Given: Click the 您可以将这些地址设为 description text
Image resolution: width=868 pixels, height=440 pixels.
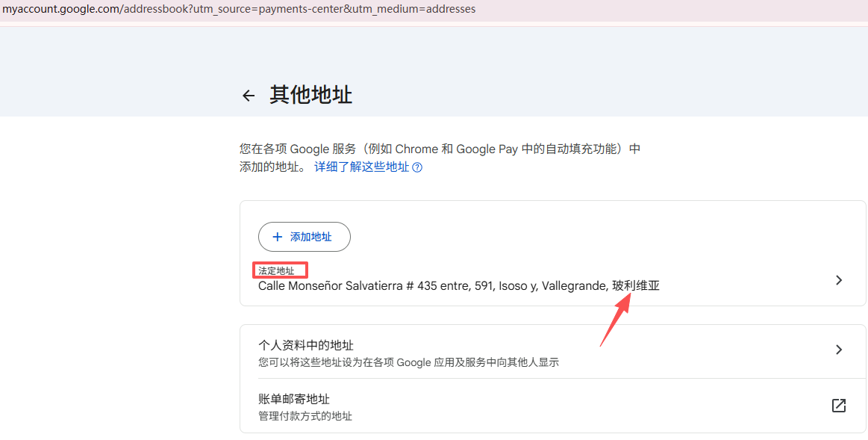Looking at the screenshot, I should (x=408, y=363).
